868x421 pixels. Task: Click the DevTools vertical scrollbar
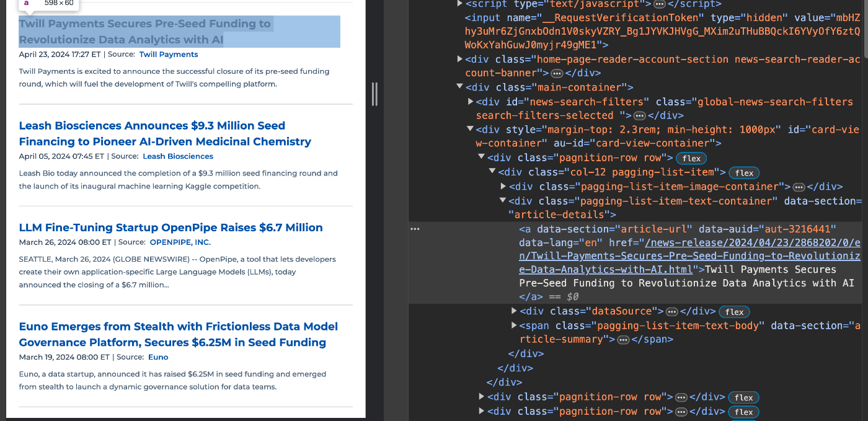[865, 28]
